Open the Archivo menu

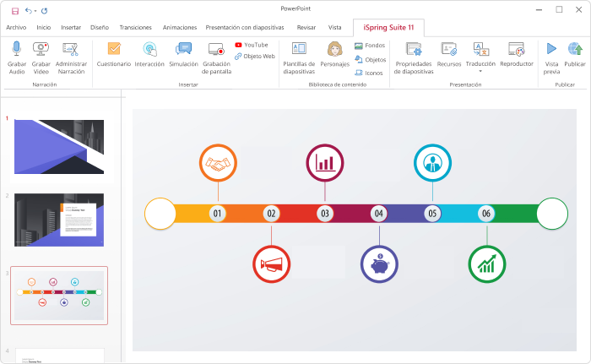[x=16, y=28]
